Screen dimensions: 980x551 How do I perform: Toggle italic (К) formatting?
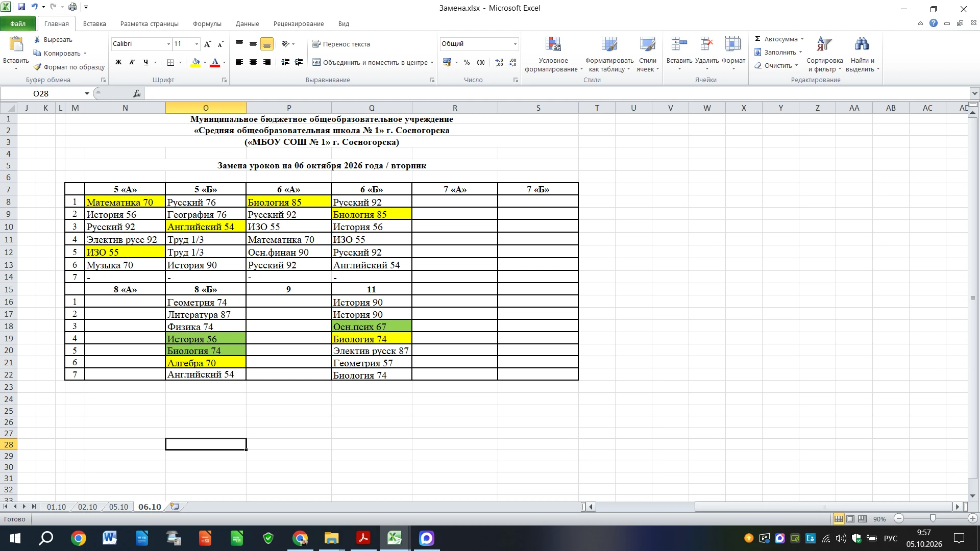(x=132, y=62)
